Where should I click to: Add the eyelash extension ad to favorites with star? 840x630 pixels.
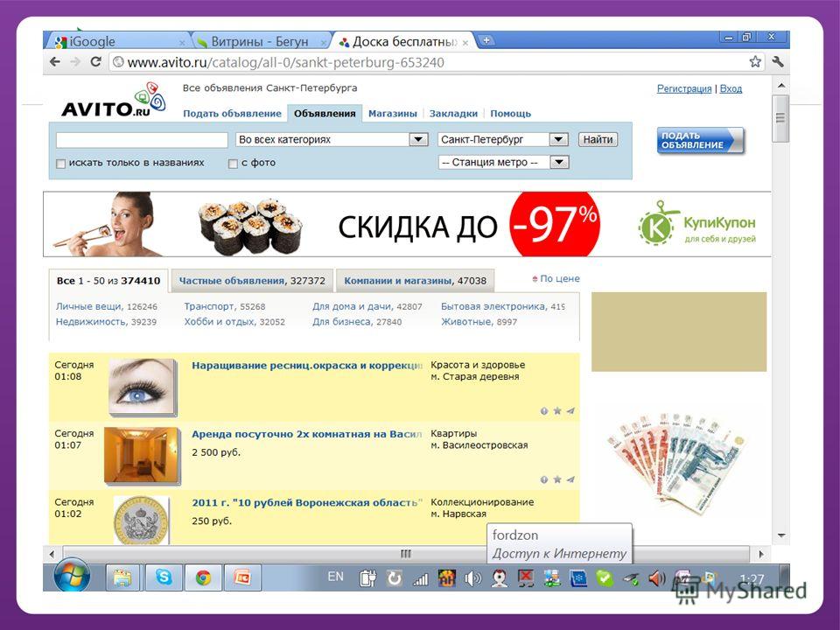[557, 411]
